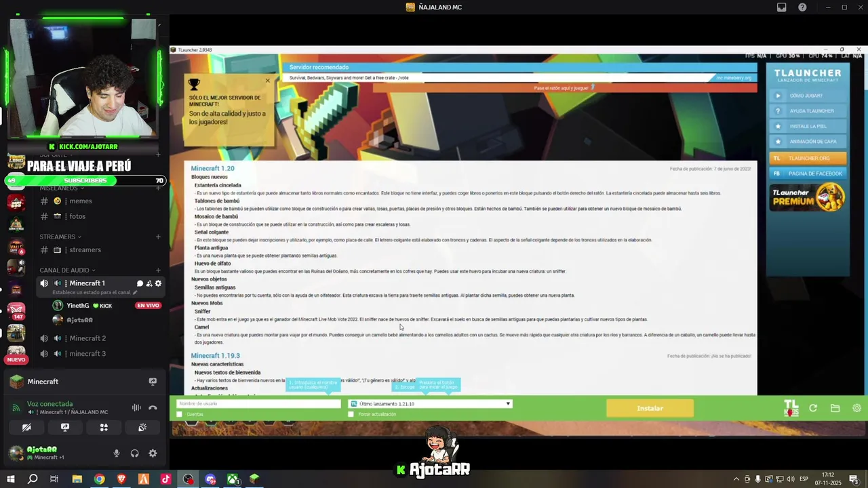This screenshot has width=868, height=488.
Task: Click the TLauncher refresh icon
Action: click(813, 408)
